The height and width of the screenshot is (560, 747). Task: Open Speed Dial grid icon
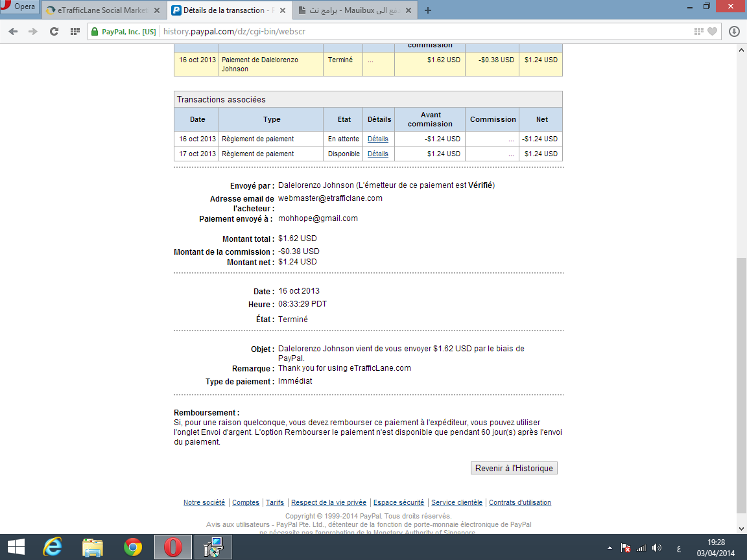(75, 31)
